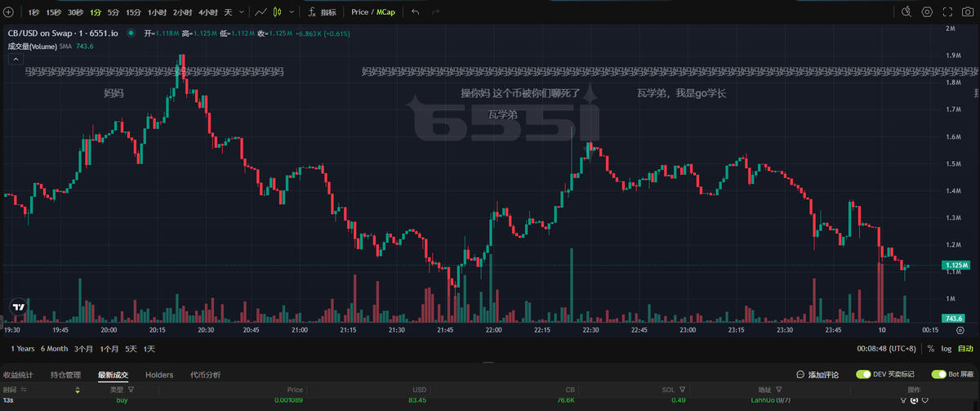980x411 pixels.
Task: Set range to 1 Years
Action: click(23, 349)
